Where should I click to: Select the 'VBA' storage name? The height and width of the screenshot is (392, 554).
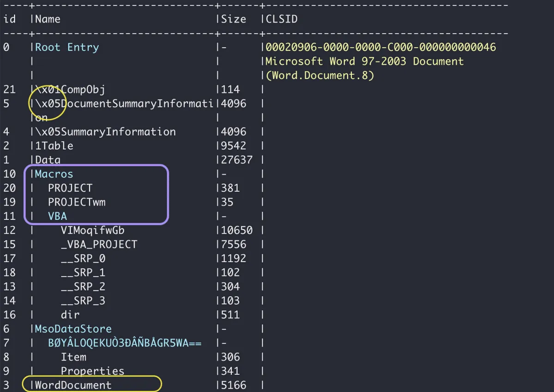pyautogui.click(x=57, y=216)
